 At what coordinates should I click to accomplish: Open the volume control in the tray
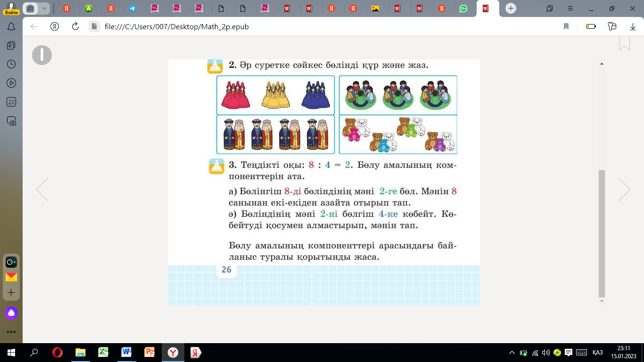pos(546,353)
